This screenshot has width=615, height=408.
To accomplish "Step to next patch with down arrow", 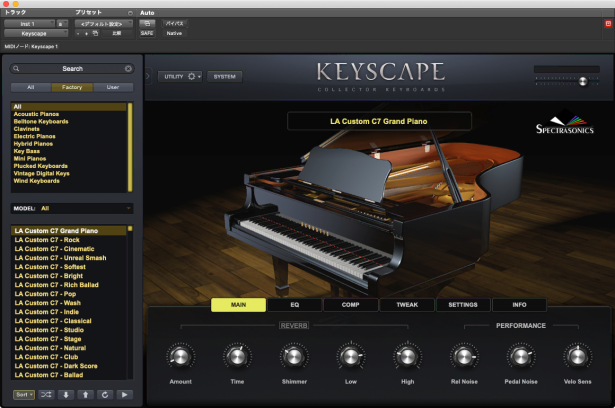I will pyautogui.click(x=66, y=394).
